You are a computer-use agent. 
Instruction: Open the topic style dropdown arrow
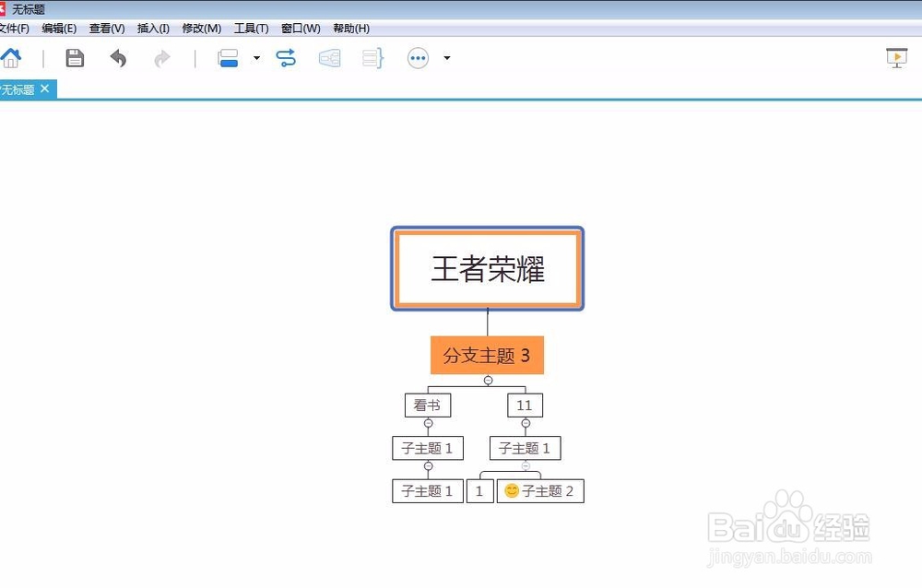[x=256, y=58]
